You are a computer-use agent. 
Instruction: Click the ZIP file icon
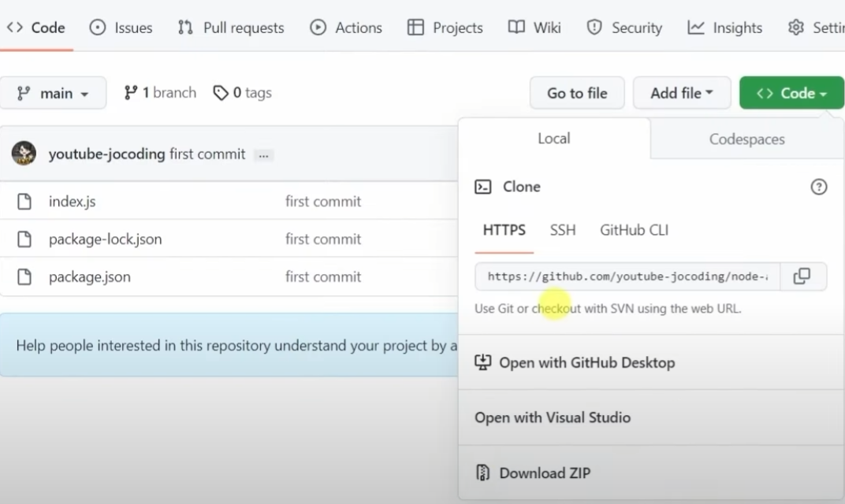pyautogui.click(x=483, y=472)
